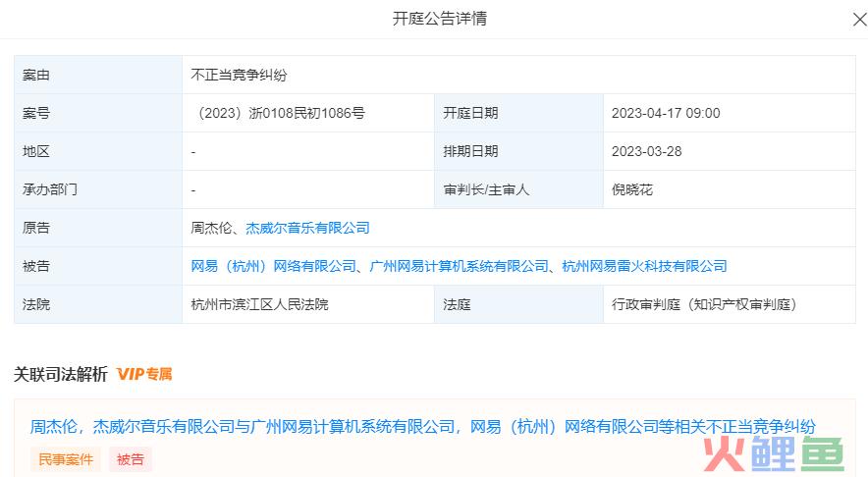Open the 广州网易计算机系统有限公司 defendant link
The image size is (868, 477).
pyautogui.click(x=459, y=266)
